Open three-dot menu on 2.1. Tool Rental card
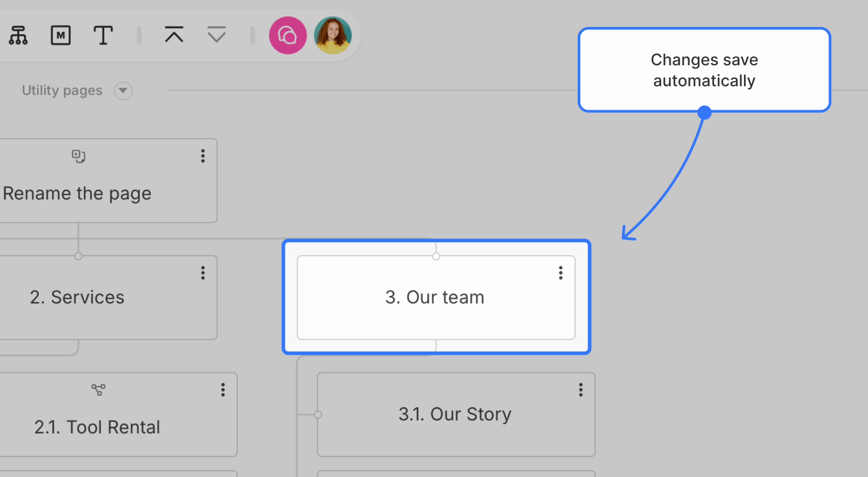 [x=223, y=390]
